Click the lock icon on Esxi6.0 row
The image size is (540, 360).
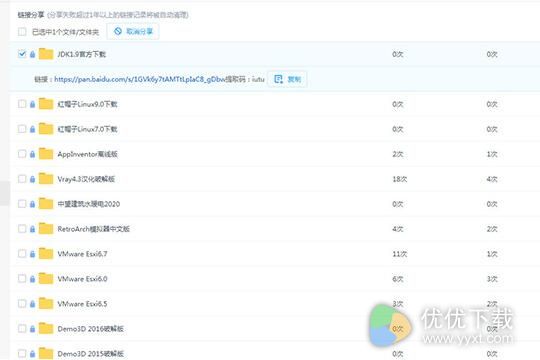click(x=32, y=279)
